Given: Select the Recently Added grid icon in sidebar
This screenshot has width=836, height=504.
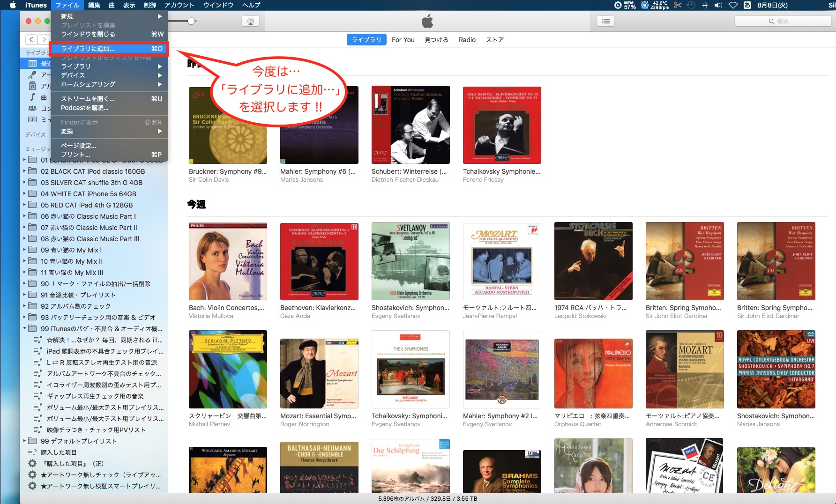Looking at the screenshot, I should pos(32,64).
